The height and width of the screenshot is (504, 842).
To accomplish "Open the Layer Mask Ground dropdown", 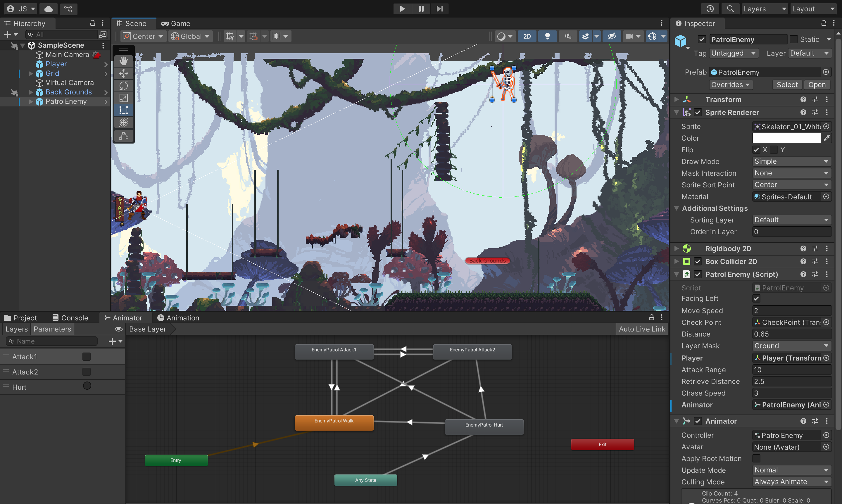I will click(791, 346).
